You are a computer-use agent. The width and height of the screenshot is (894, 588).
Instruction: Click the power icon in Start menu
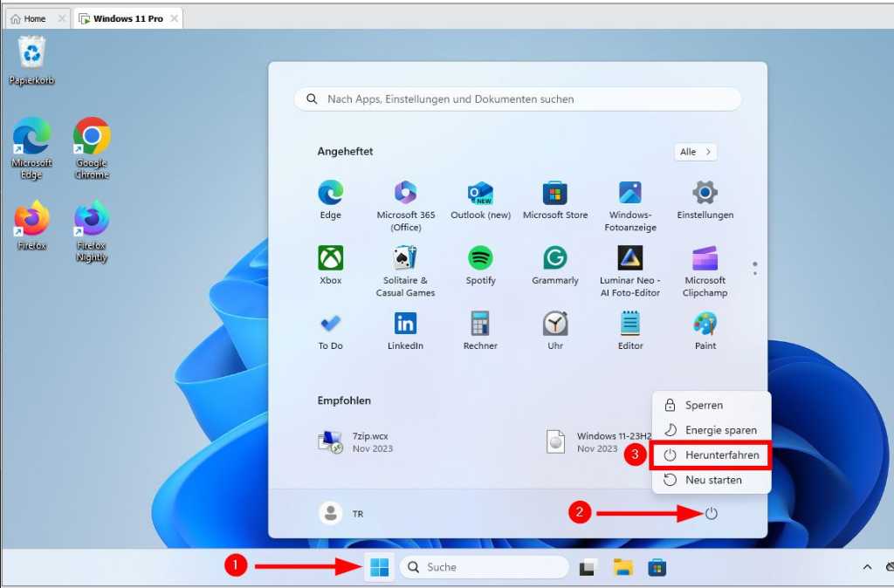pyautogui.click(x=711, y=514)
